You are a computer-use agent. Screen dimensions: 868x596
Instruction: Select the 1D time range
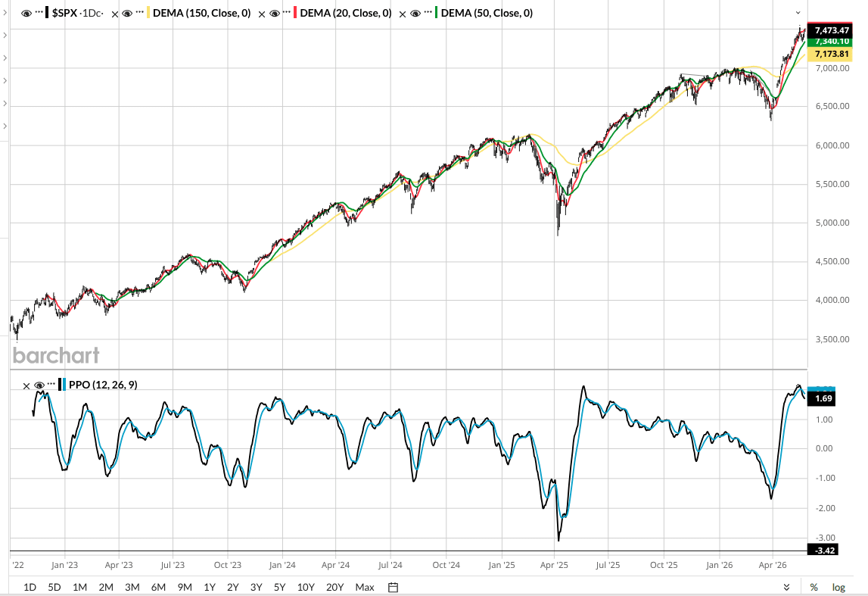click(30, 587)
